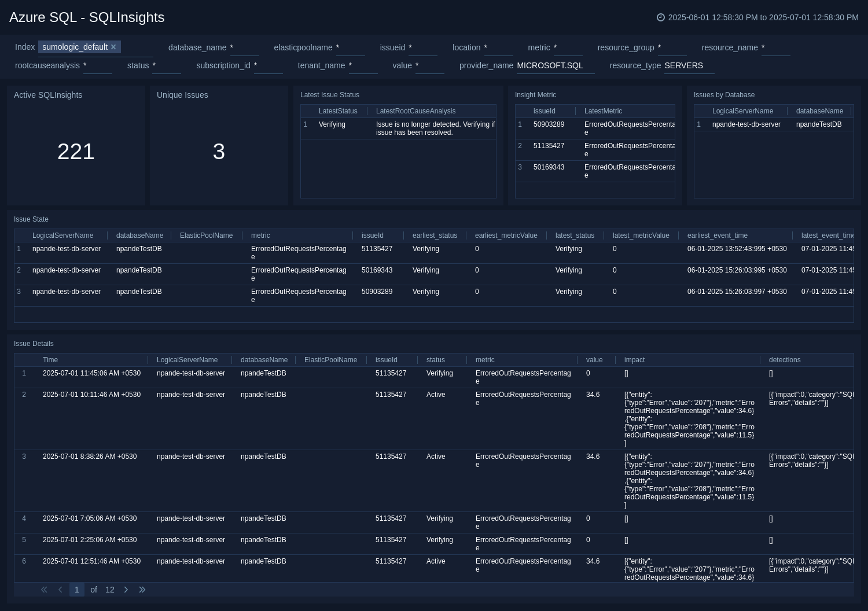
Task: Select Issue Details row at 10:11:46 AM
Action: point(434,419)
